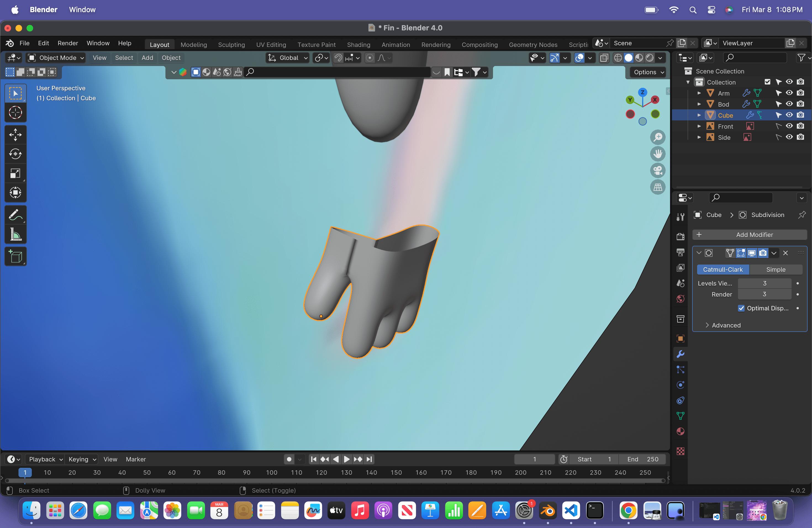Open the Keying dropdown
Screen dimensions: 812x528
(x=82, y=459)
